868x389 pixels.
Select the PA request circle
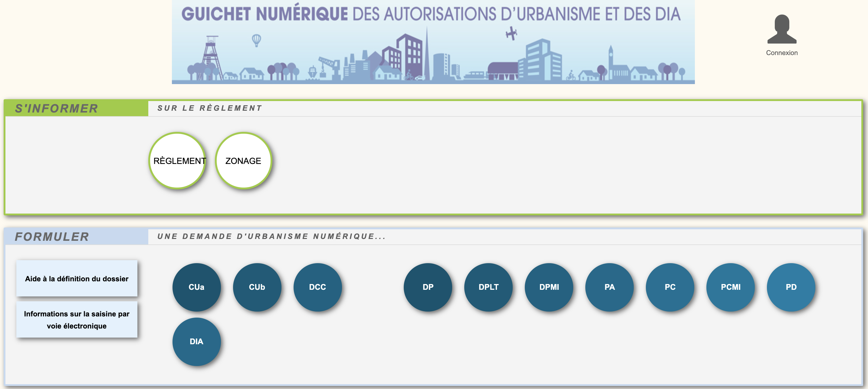(x=610, y=287)
